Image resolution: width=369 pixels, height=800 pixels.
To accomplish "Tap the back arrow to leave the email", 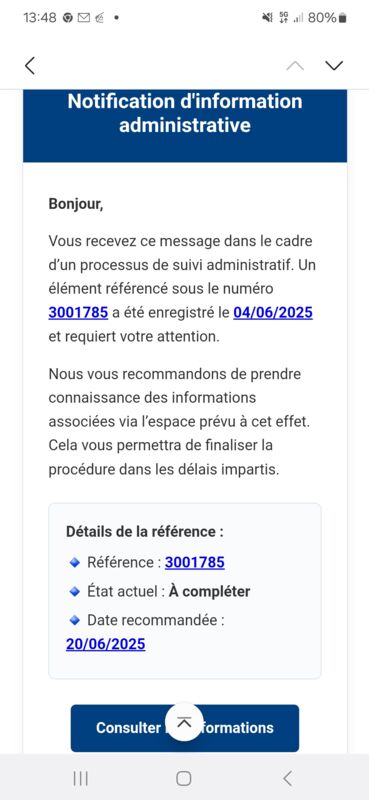I will [x=30, y=65].
